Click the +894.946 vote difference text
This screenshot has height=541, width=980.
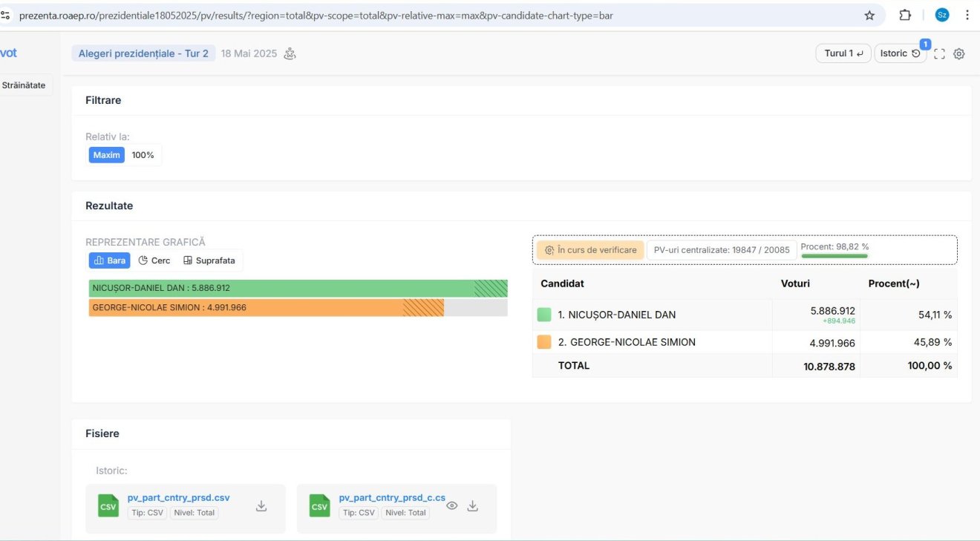pyautogui.click(x=838, y=321)
